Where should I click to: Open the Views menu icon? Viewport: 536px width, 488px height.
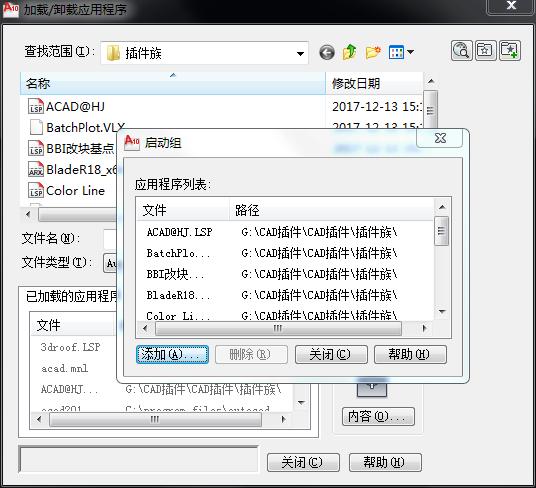[x=401, y=52]
